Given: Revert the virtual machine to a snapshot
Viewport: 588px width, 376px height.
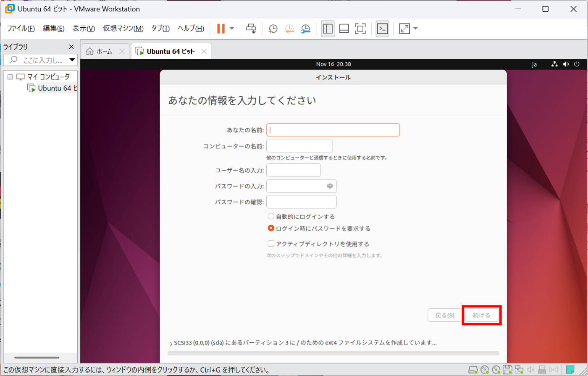Looking at the screenshot, I should click(x=289, y=29).
